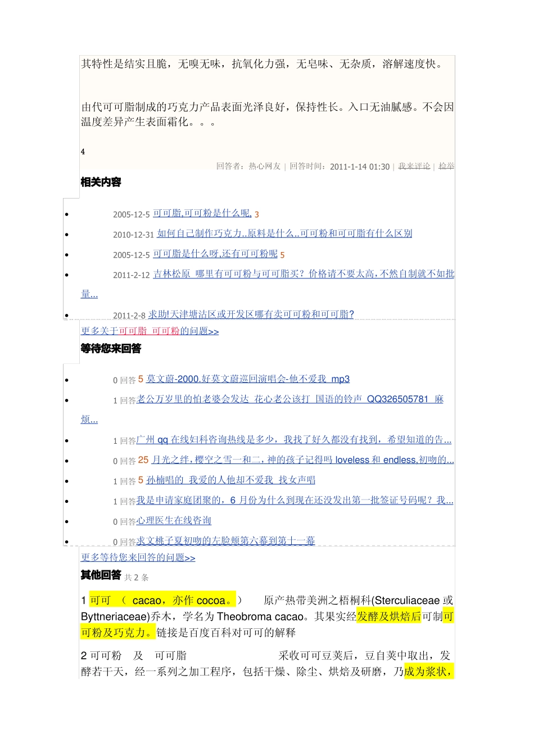Click the paragraph starting '由代可可脂制成的巧克力'
Screen dimensions: 534x756
[268, 114]
